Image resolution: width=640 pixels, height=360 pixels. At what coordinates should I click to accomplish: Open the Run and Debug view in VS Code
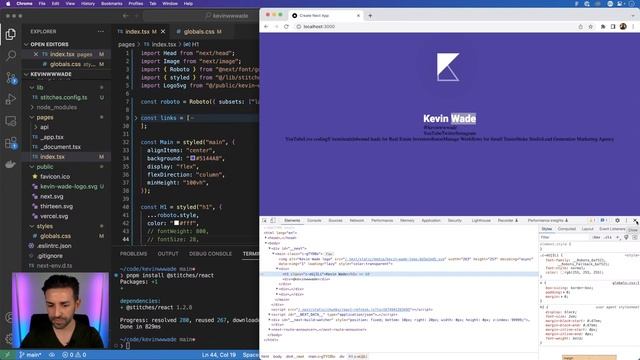tap(11, 99)
